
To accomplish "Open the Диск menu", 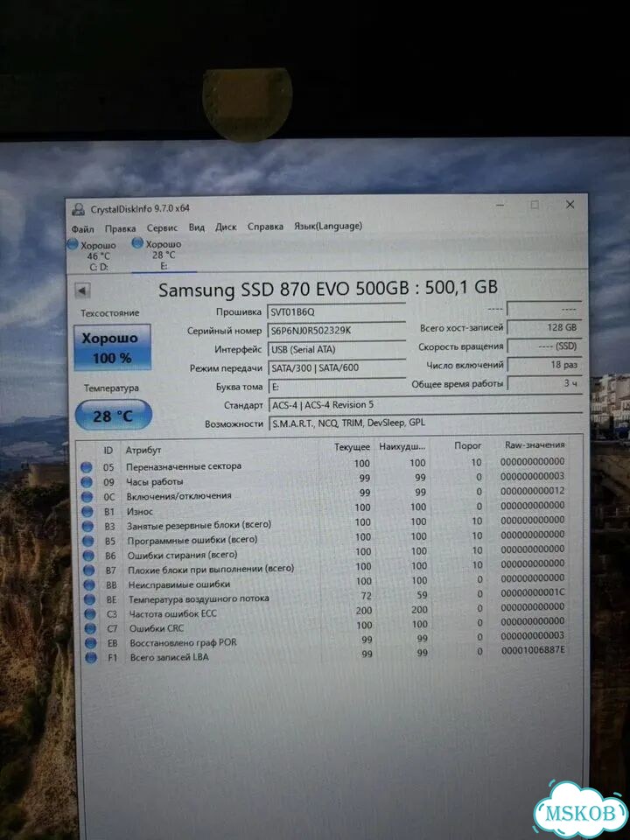I will click(226, 227).
